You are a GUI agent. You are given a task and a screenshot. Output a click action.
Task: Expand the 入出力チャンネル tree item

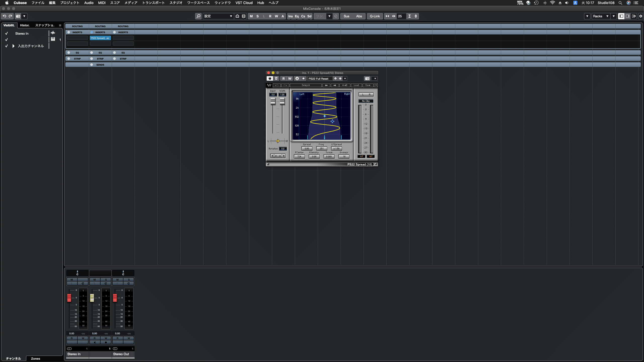coord(13,46)
